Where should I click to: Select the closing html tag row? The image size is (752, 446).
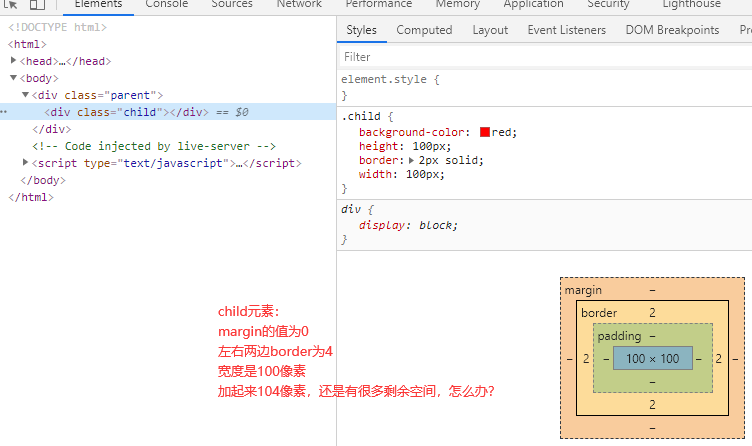[31, 197]
